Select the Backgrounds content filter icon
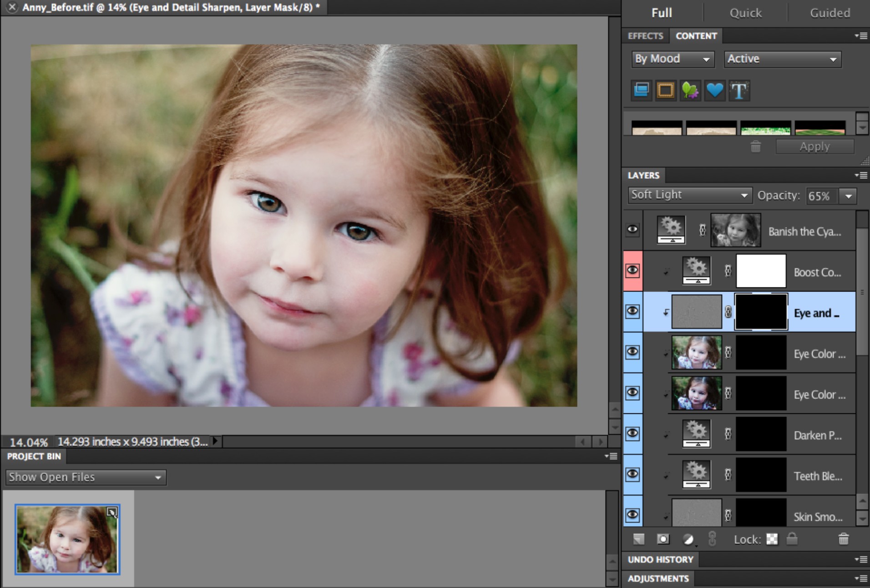The image size is (870, 588). tap(642, 90)
